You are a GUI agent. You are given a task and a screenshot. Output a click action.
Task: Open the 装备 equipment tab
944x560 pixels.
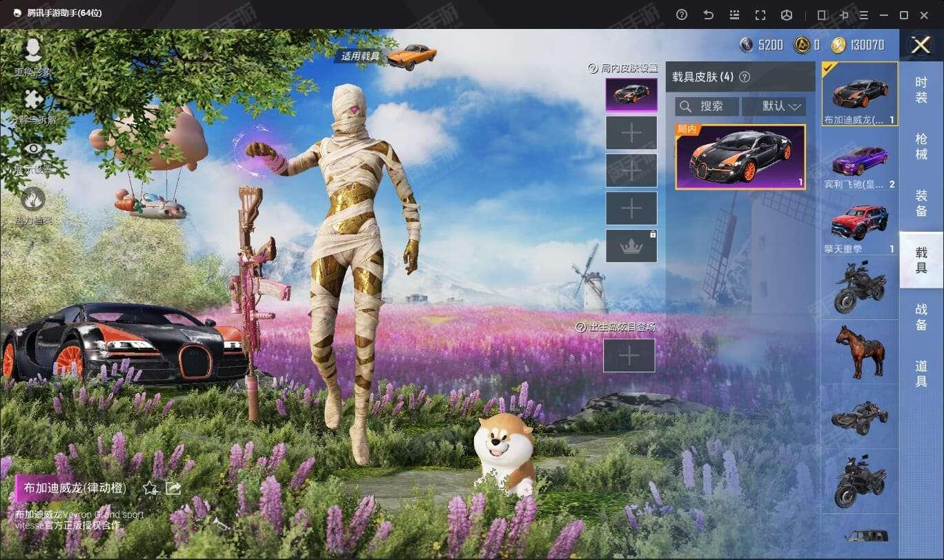coord(921,203)
